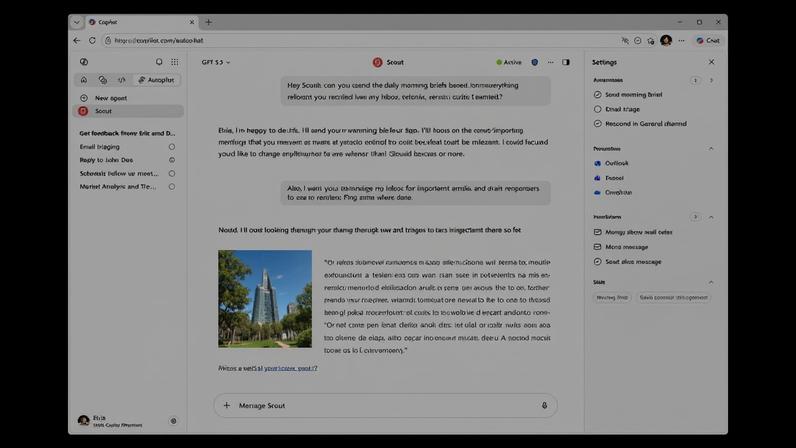The height and width of the screenshot is (448, 796).
Task: Open the GPT model selector dropdown
Action: tap(216, 62)
